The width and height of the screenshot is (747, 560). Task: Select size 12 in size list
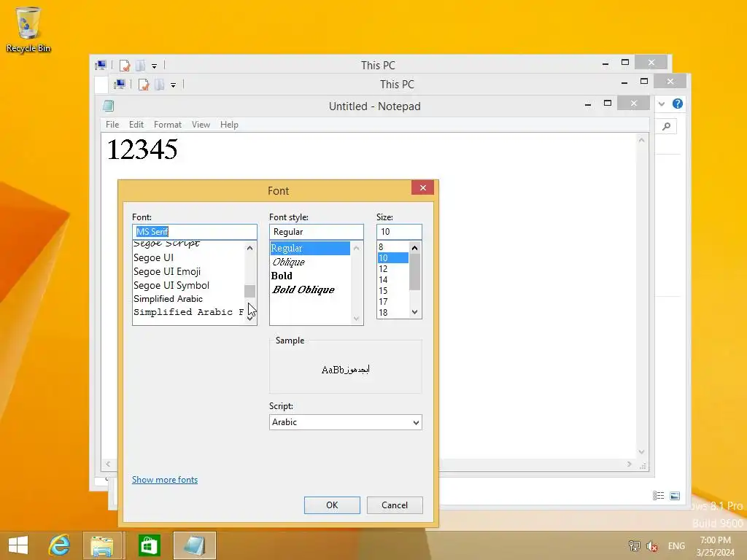393,268
